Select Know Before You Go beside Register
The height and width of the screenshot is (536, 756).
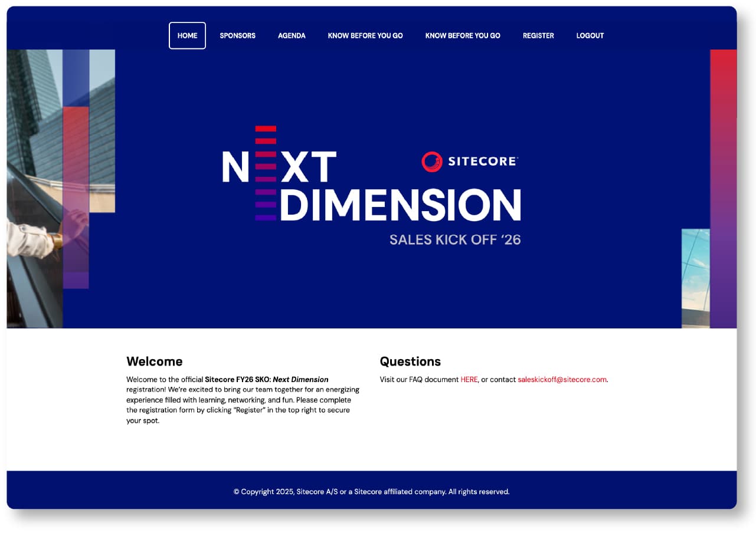click(x=462, y=35)
